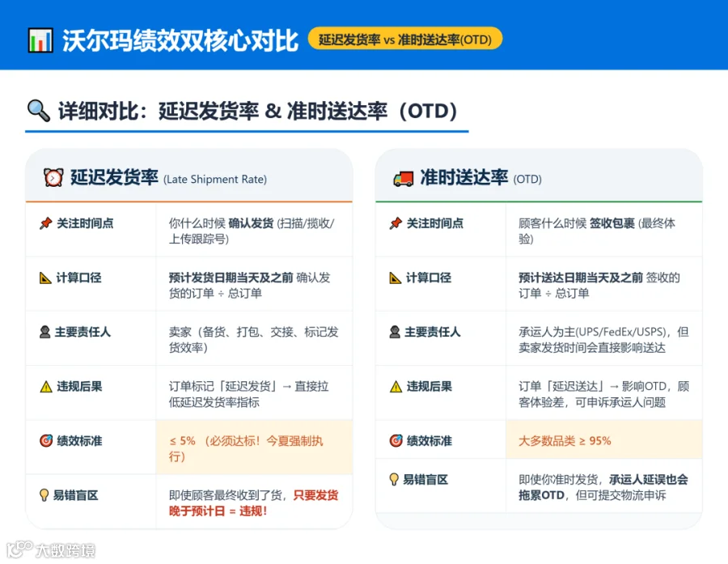This screenshot has width=728, height=564.
Task: Click the red text 只要发货晚于预计日 = 违规!
Action: point(253,503)
